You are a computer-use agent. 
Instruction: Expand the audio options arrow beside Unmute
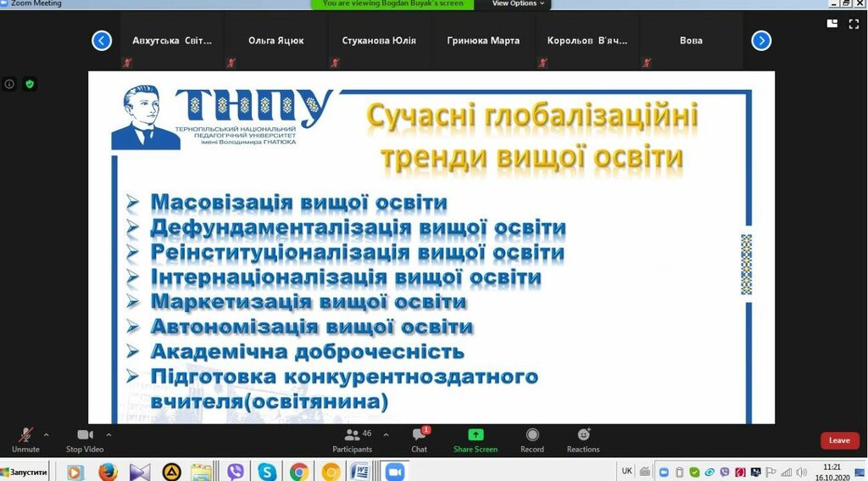(x=46, y=434)
